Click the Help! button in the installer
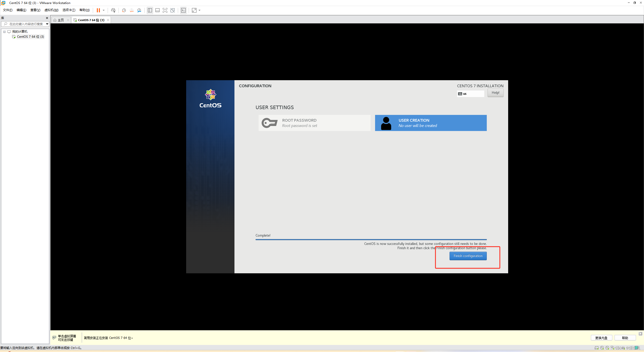The height and width of the screenshot is (352, 644). tap(496, 93)
